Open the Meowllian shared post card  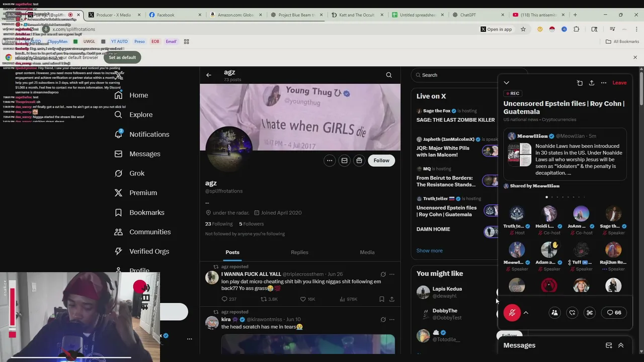click(565, 155)
